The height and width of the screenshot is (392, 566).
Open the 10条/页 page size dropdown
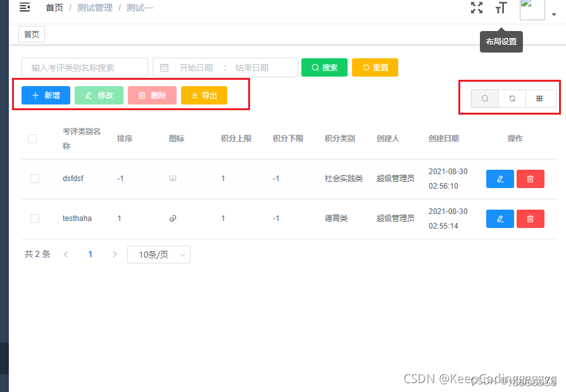158,254
